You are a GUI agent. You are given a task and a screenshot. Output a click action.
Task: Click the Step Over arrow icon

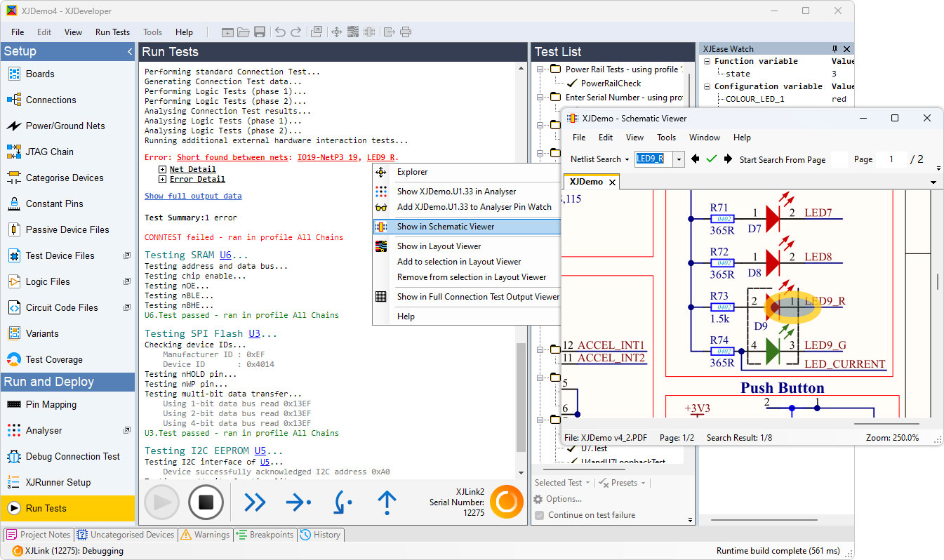click(298, 502)
